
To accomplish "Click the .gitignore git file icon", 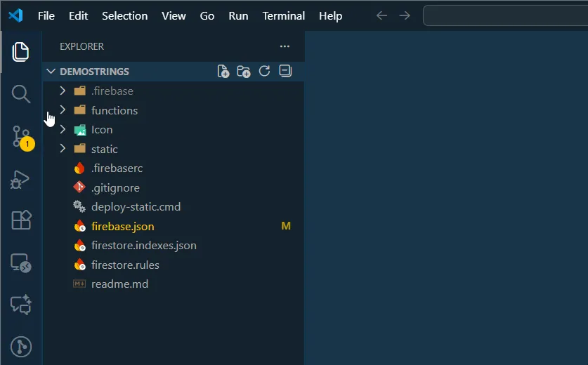I will (x=79, y=187).
